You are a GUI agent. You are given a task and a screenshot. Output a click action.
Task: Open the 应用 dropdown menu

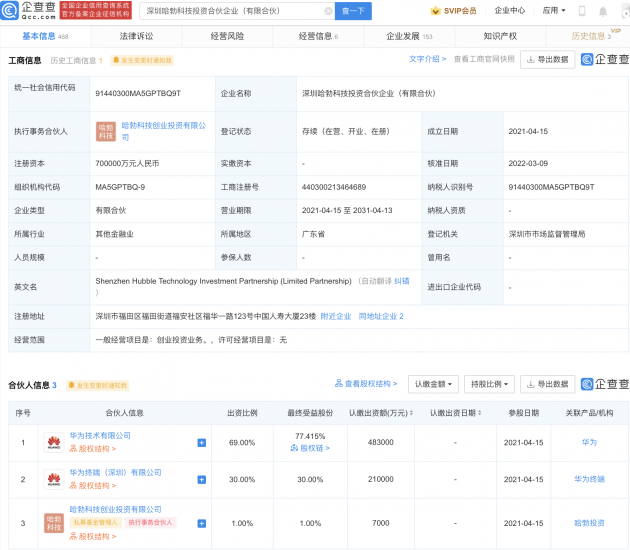coord(554,10)
